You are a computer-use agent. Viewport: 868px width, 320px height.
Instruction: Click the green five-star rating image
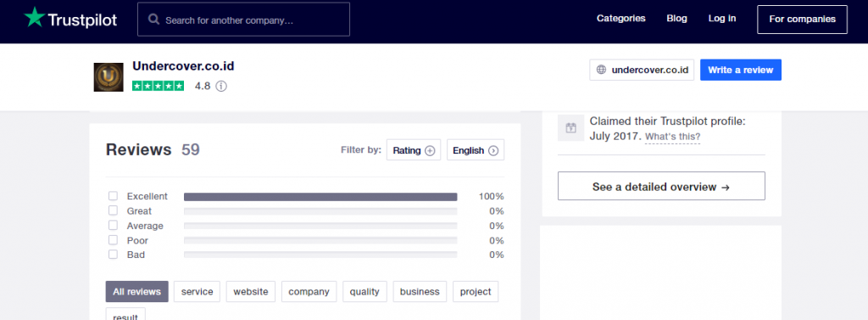click(159, 86)
